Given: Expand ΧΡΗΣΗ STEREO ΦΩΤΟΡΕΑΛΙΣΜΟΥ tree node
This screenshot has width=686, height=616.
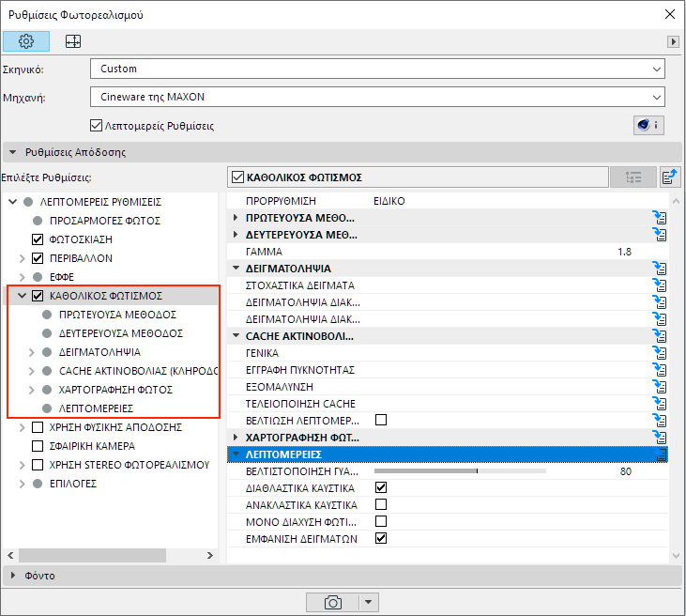Looking at the screenshot, I should coord(22,465).
